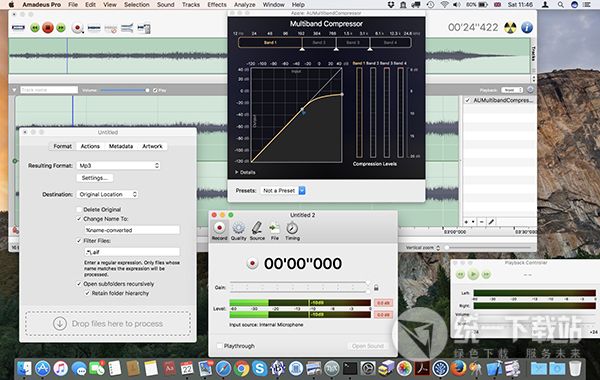The height and width of the screenshot is (380, 600).
Task: Toggle Delete Original checkbox
Action: coord(79,210)
